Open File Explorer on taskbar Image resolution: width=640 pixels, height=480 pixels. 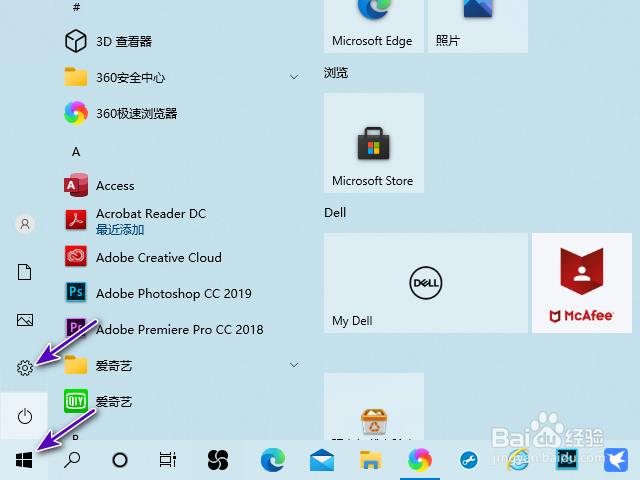(371, 460)
